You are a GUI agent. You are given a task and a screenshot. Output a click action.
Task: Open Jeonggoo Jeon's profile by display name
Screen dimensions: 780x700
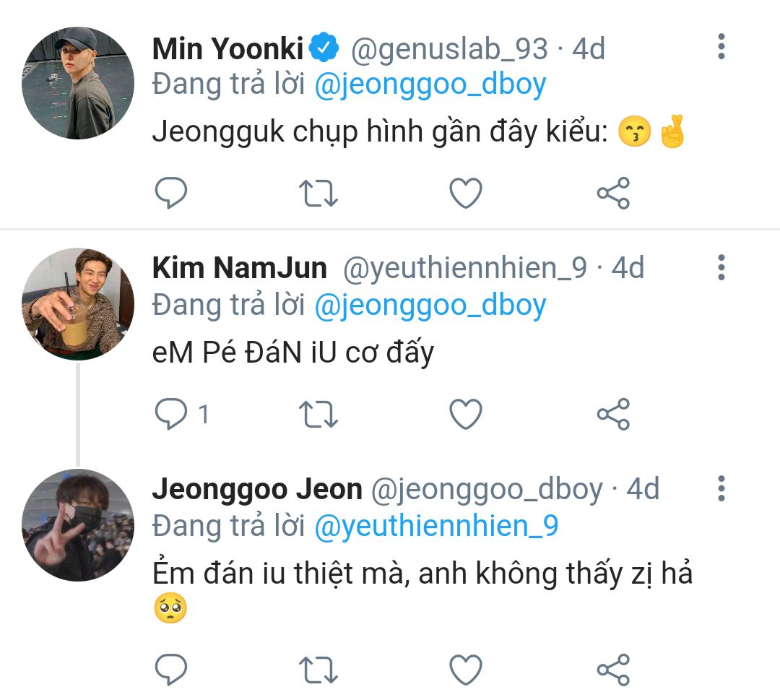pos(257,489)
